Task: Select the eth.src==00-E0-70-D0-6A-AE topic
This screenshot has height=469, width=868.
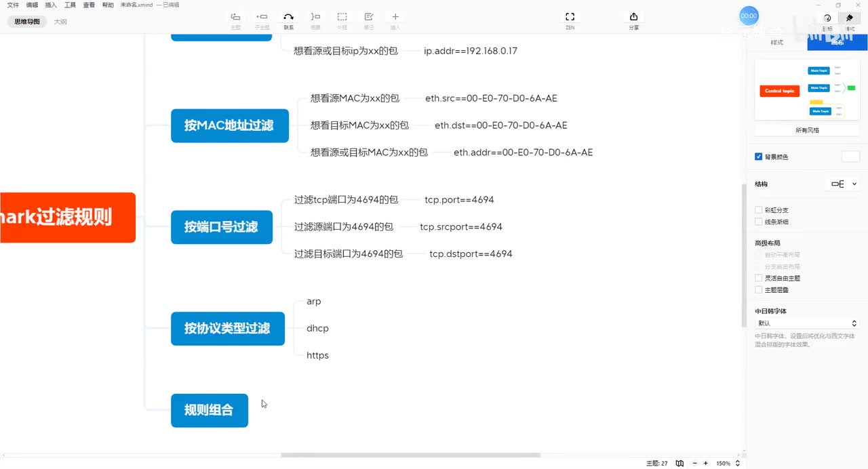Action: click(x=491, y=98)
